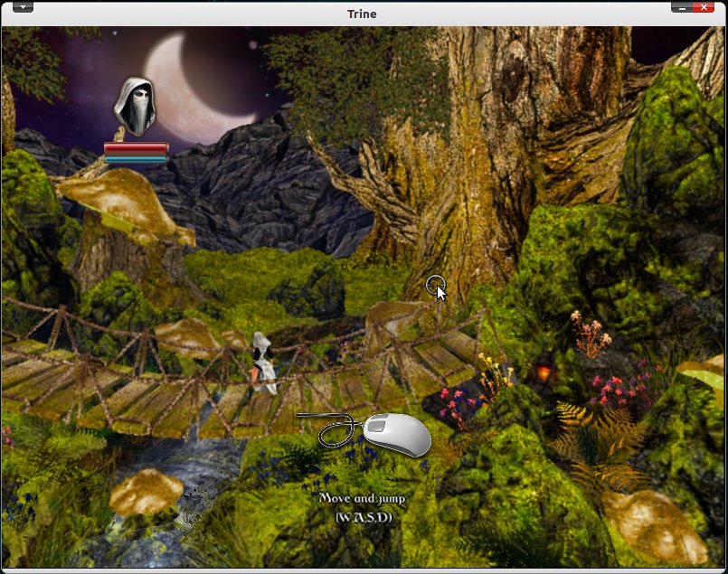Click the thief character on the bridge
This screenshot has width=728, height=574.
click(x=263, y=362)
